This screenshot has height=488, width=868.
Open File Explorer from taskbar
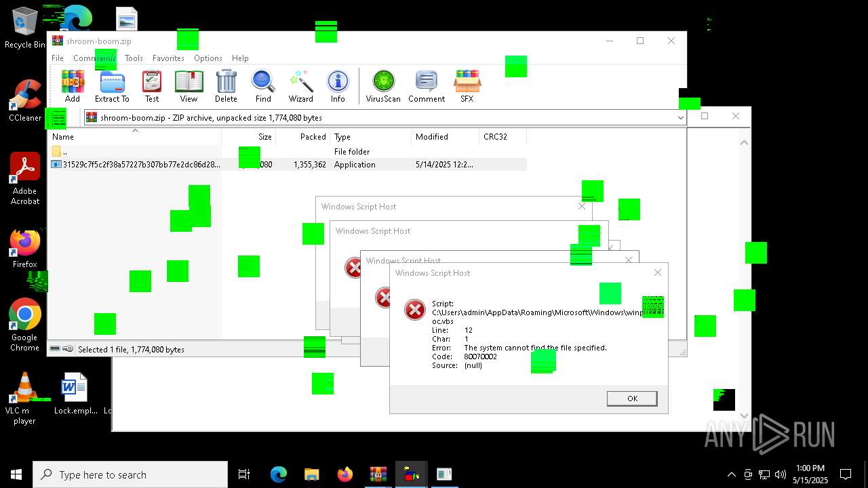311,474
